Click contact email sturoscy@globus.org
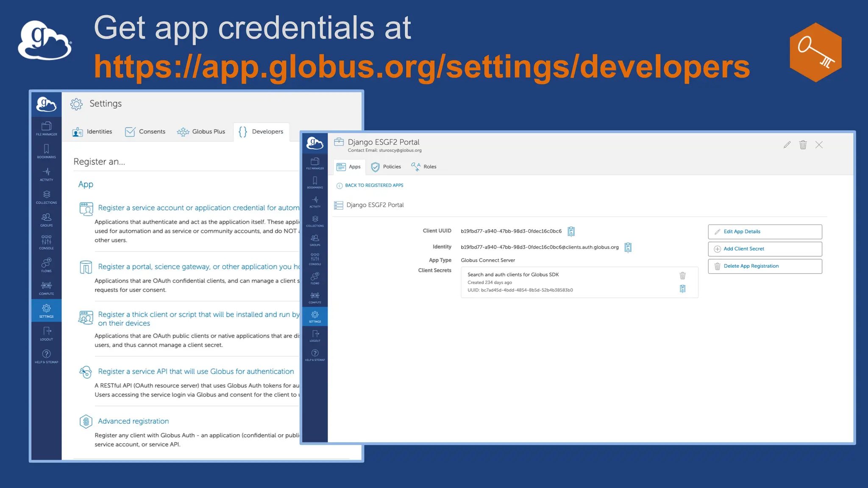The width and height of the screenshot is (868, 488). click(400, 150)
